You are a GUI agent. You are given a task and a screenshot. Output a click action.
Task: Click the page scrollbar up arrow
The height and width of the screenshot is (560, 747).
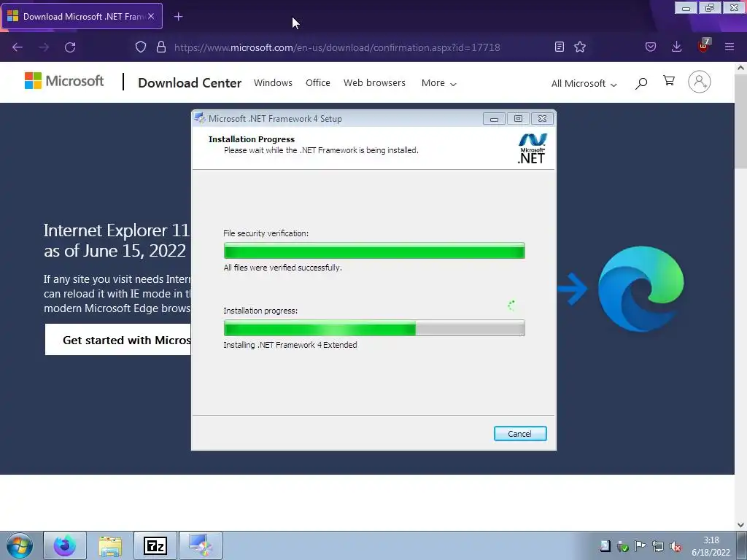(x=740, y=68)
